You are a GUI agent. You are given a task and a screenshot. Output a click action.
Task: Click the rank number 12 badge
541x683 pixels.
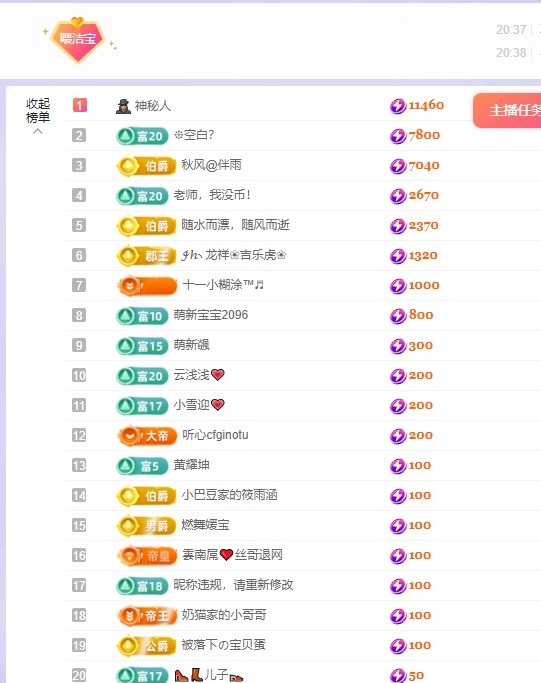pos(79,436)
